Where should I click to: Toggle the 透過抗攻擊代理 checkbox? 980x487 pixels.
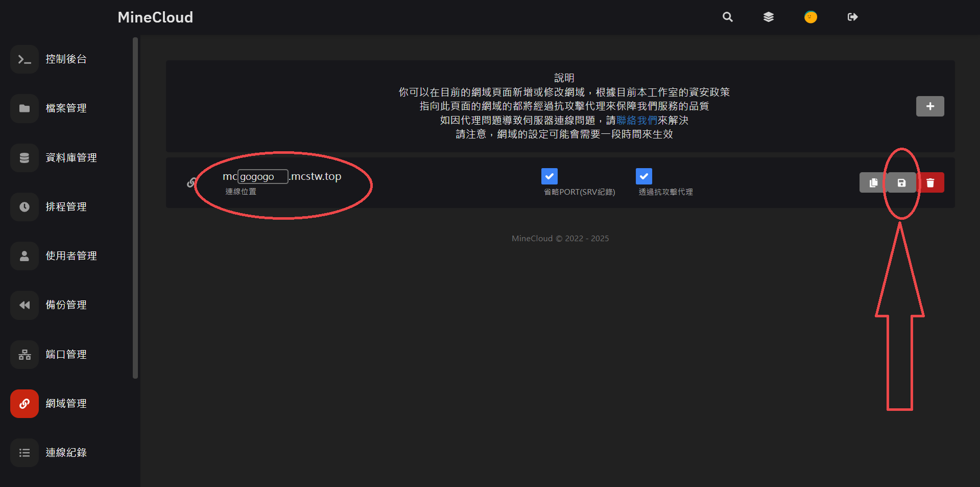tap(644, 176)
